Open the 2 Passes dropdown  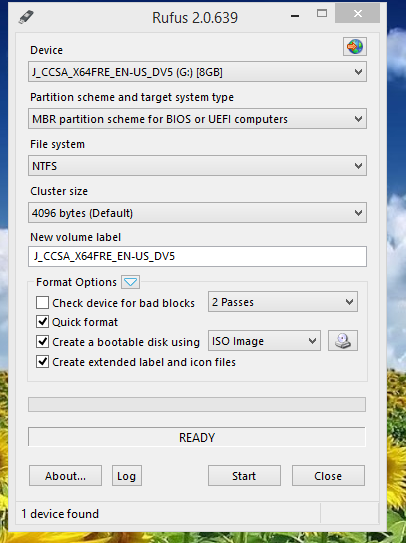[283, 302]
